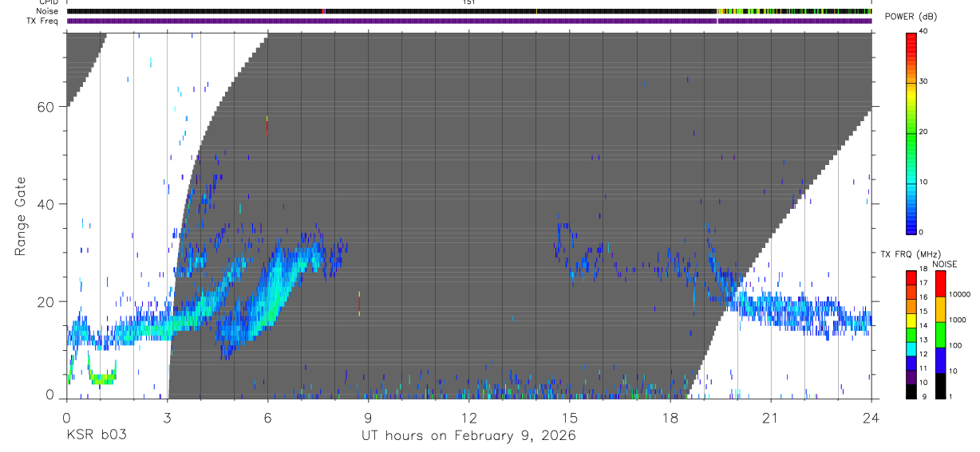Click the 6 tick on UT hours axis
The image size is (980, 452).
point(267,418)
